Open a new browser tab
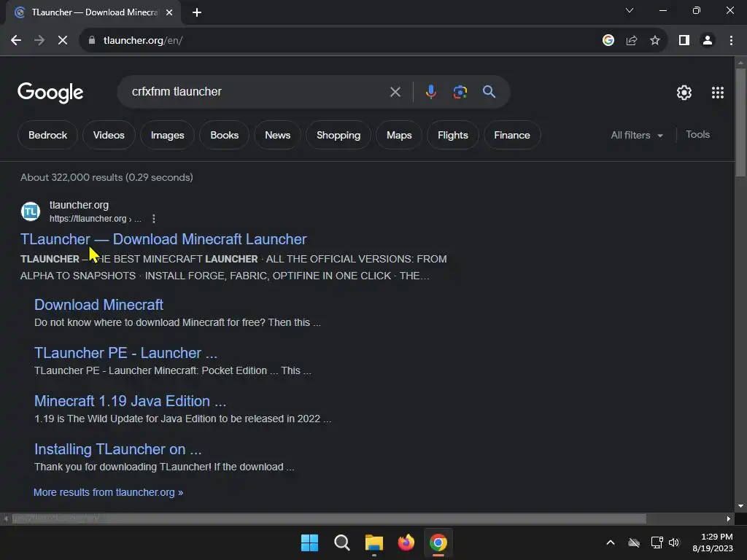The height and width of the screenshot is (560, 747). 197,12
